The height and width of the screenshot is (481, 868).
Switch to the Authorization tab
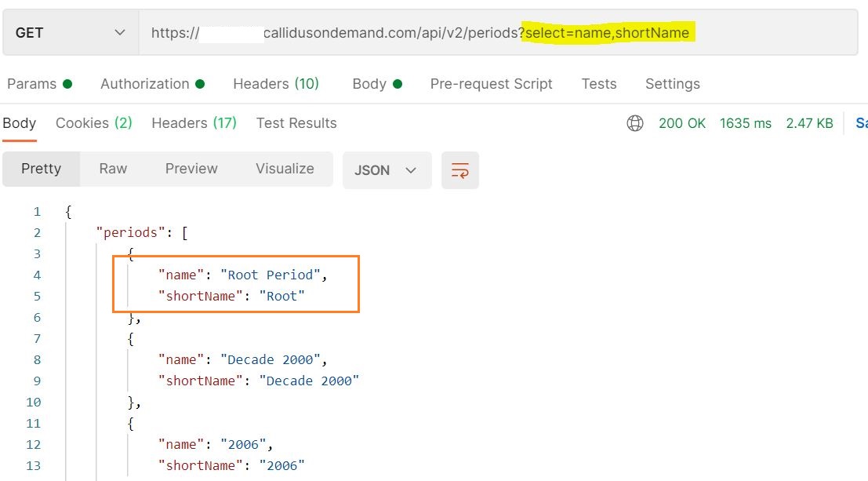tap(152, 84)
